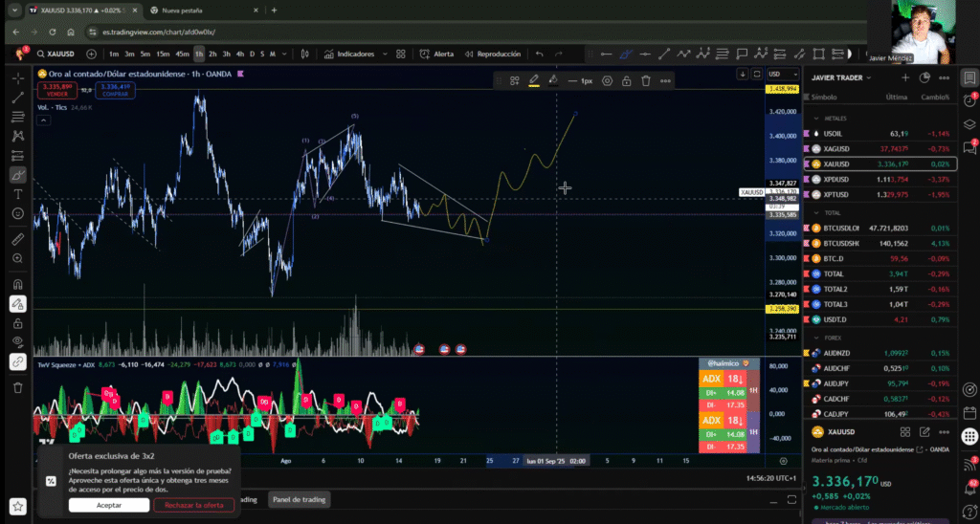
Task: Open the Fibonacci retracement tools
Action: pos(18,117)
